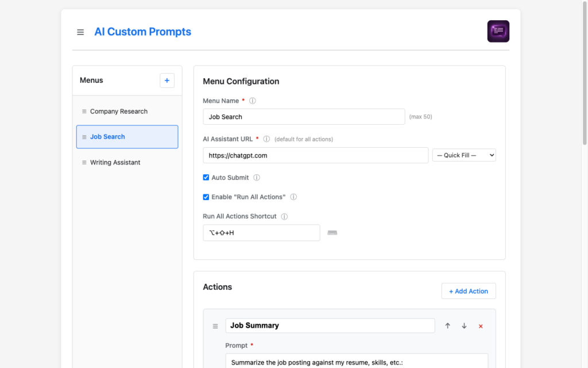Image resolution: width=588 pixels, height=368 pixels.
Task: Move Job Summary action down
Action: (464, 325)
